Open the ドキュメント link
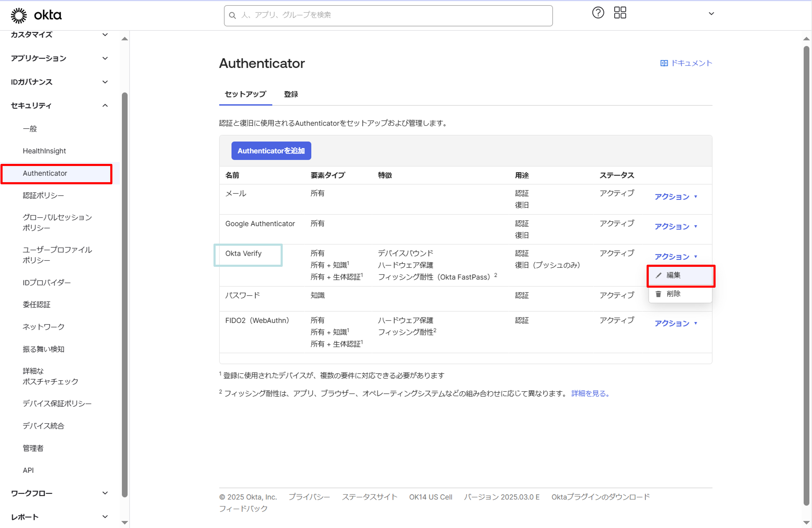The height and width of the screenshot is (528, 812). click(x=686, y=63)
